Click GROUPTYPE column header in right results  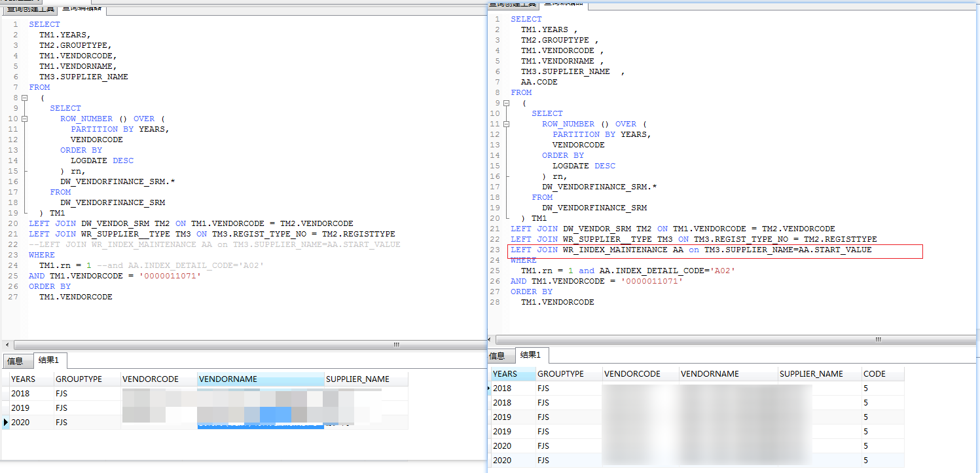click(x=568, y=374)
